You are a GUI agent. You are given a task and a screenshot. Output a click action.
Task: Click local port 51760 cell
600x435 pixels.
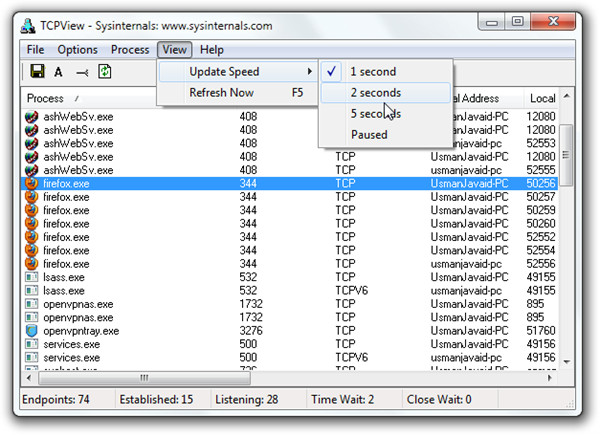pos(541,331)
